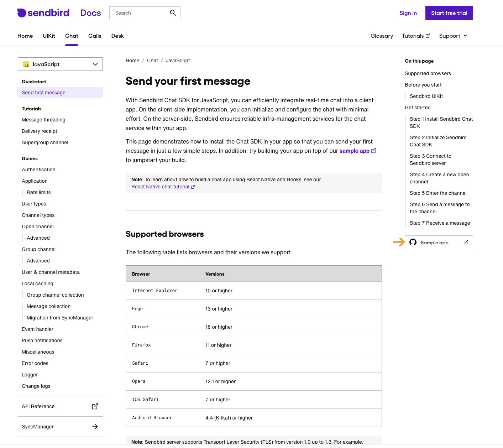503x448 pixels.
Task: Open the Miscellaneous guide
Action: [x=38, y=352]
